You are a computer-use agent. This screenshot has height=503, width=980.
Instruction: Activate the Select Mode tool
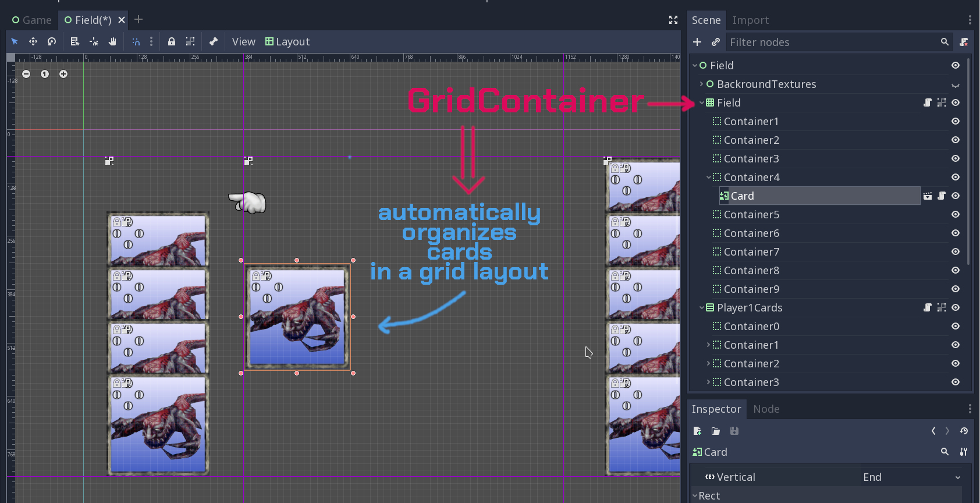pyautogui.click(x=15, y=41)
